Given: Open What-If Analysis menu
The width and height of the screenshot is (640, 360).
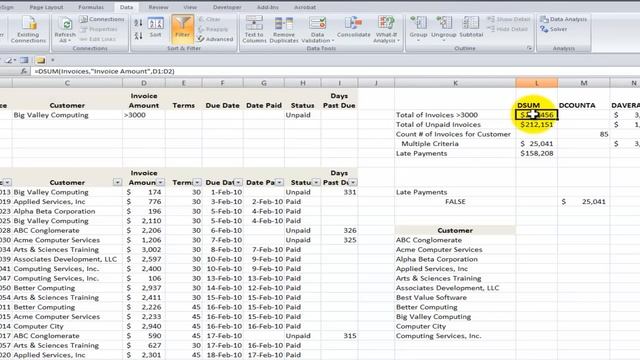Looking at the screenshot, I should (x=386, y=29).
